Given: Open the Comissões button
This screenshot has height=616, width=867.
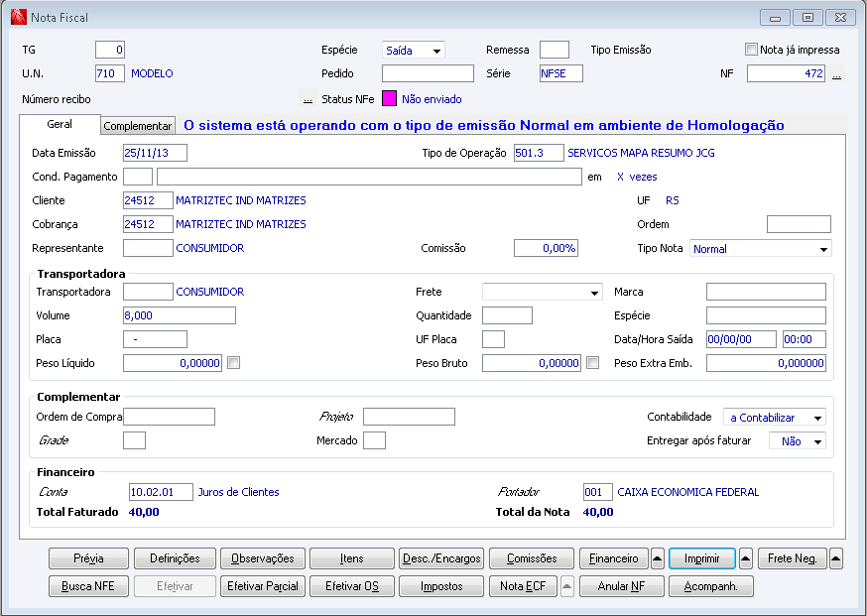Looking at the screenshot, I should pos(532,558).
